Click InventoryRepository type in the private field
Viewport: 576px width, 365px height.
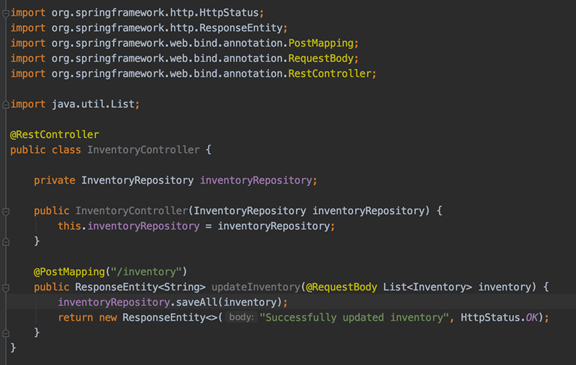click(137, 180)
